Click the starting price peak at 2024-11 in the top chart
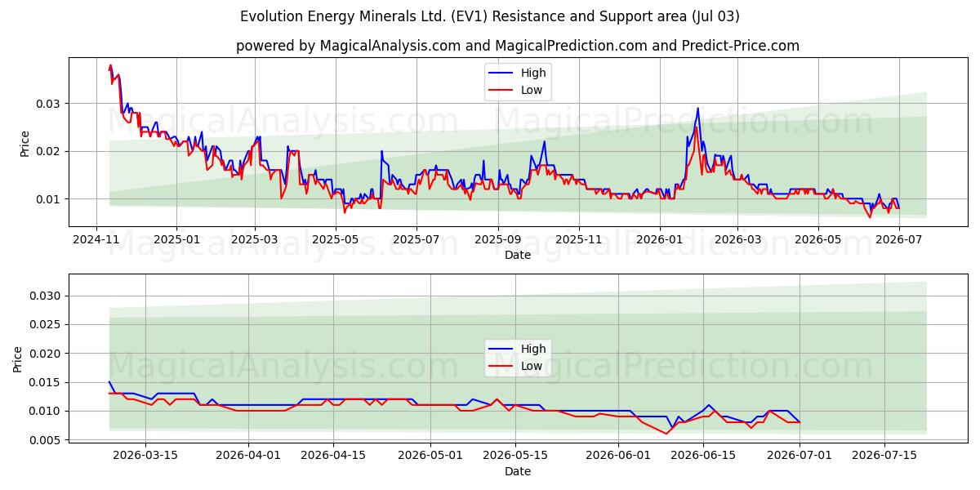The image size is (980, 490). (110, 65)
